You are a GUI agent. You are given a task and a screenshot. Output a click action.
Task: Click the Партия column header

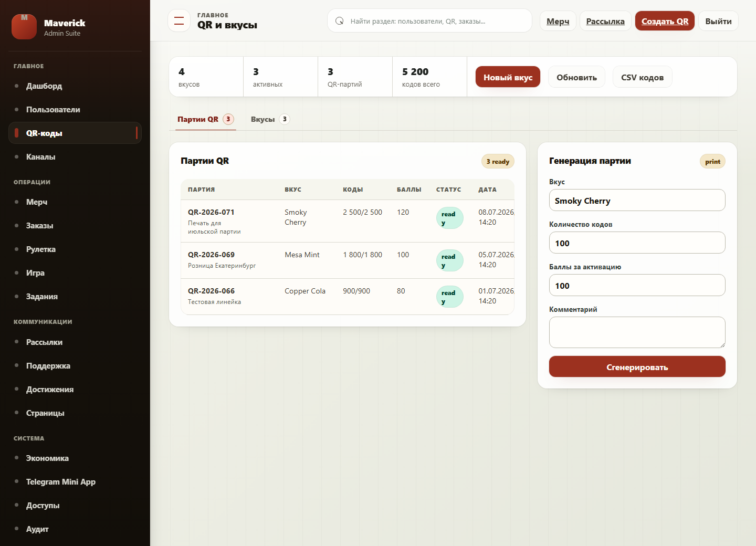pyautogui.click(x=202, y=190)
